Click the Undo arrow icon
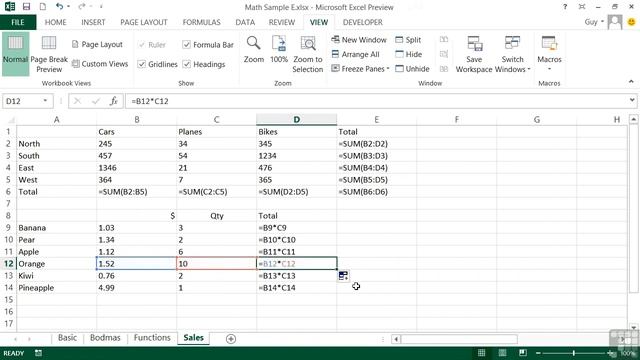This screenshot has width=640, height=360. coord(60,7)
